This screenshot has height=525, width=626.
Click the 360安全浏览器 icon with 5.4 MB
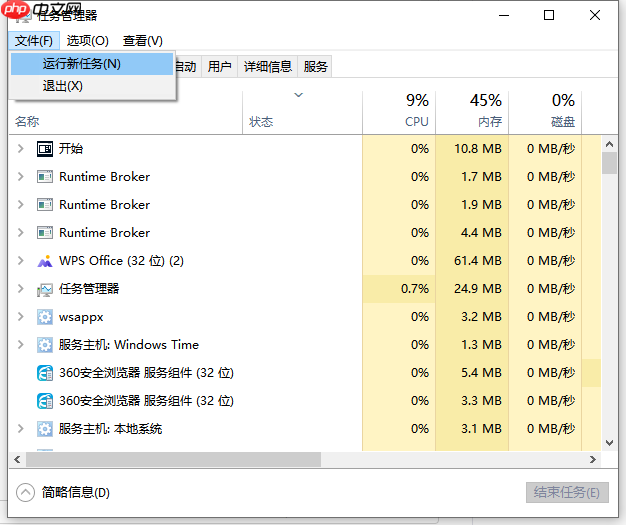(x=45, y=373)
